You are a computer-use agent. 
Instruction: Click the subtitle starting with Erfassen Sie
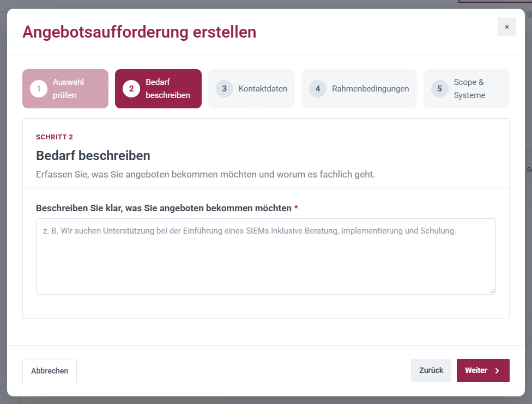[205, 174]
